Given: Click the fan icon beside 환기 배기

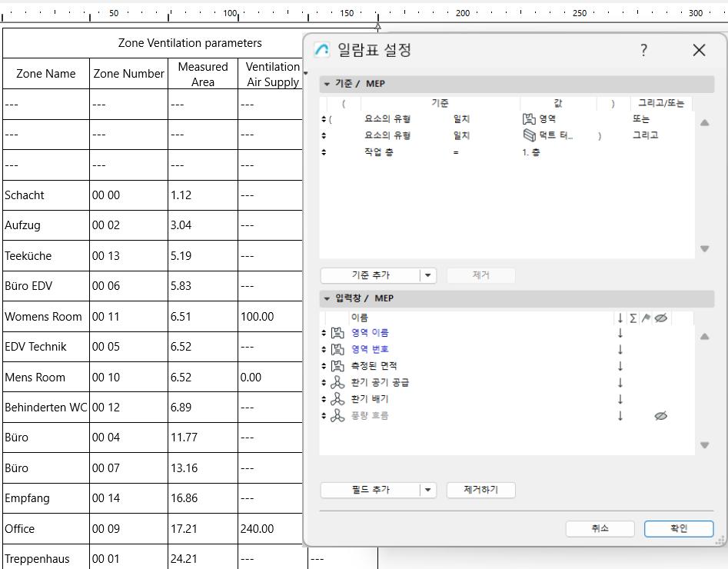Looking at the screenshot, I should point(337,399).
